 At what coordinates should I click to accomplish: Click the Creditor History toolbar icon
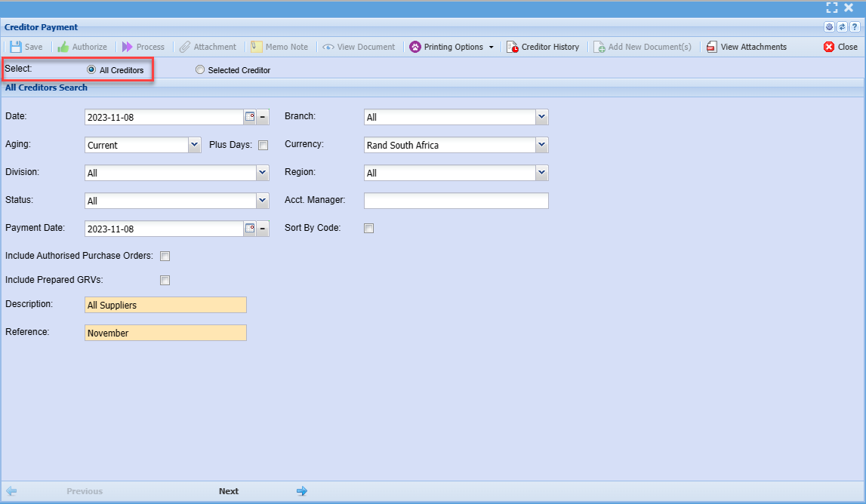(513, 47)
